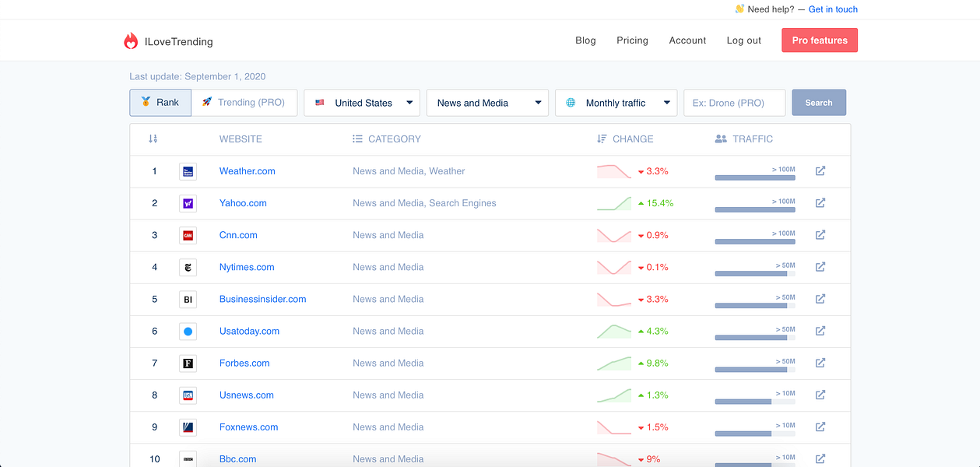Click 'News and Media, Search Engines' category text

[424, 203]
